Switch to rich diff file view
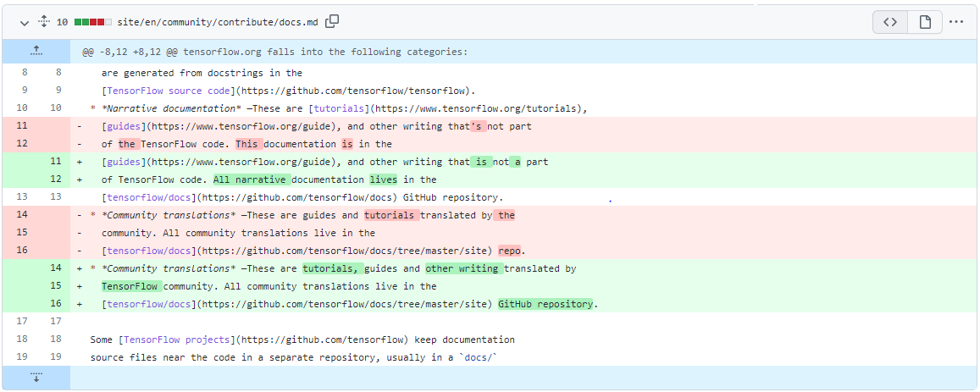The width and height of the screenshot is (980, 392). click(925, 23)
